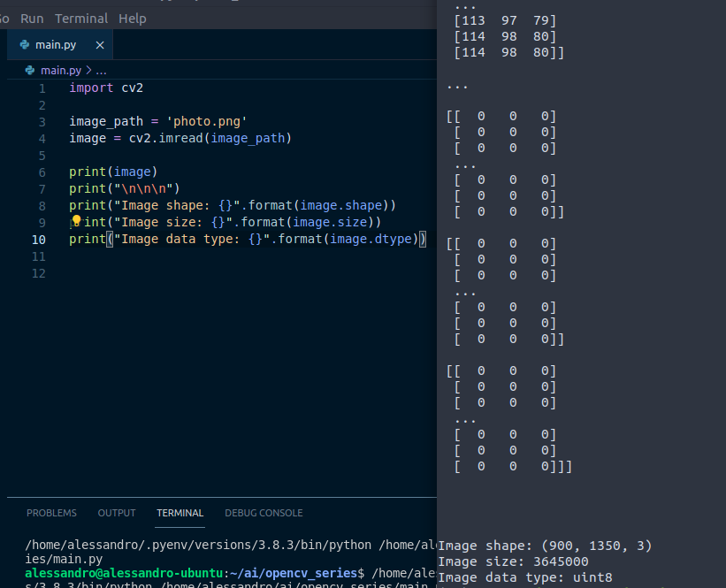Viewport: 726px width, 588px height.
Task: Close the main.py editor tab
Action: (100, 43)
